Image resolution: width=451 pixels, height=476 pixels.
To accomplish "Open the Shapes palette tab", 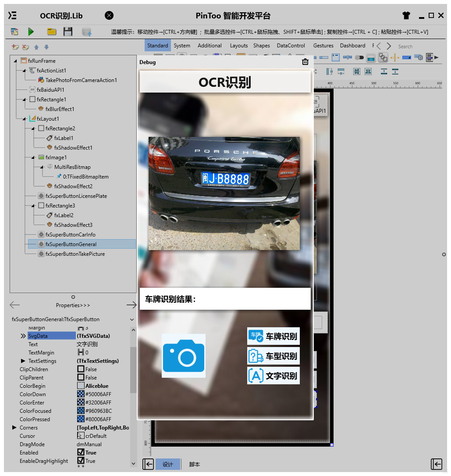I will [262, 46].
